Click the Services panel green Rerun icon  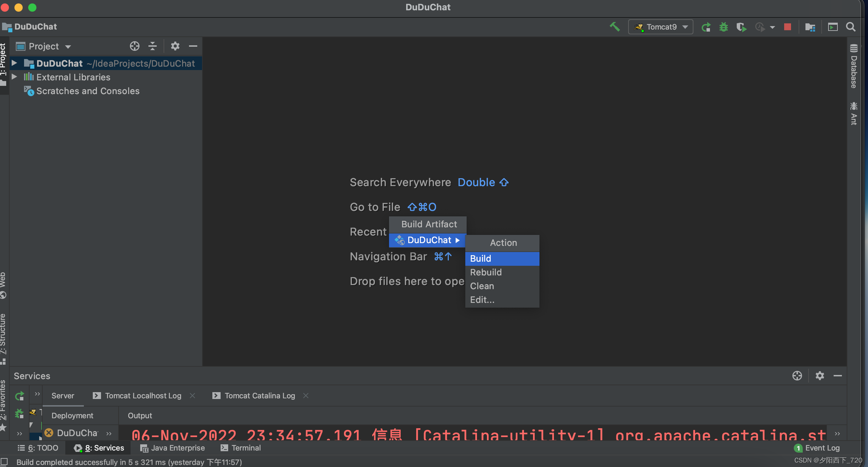coord(20,396)
